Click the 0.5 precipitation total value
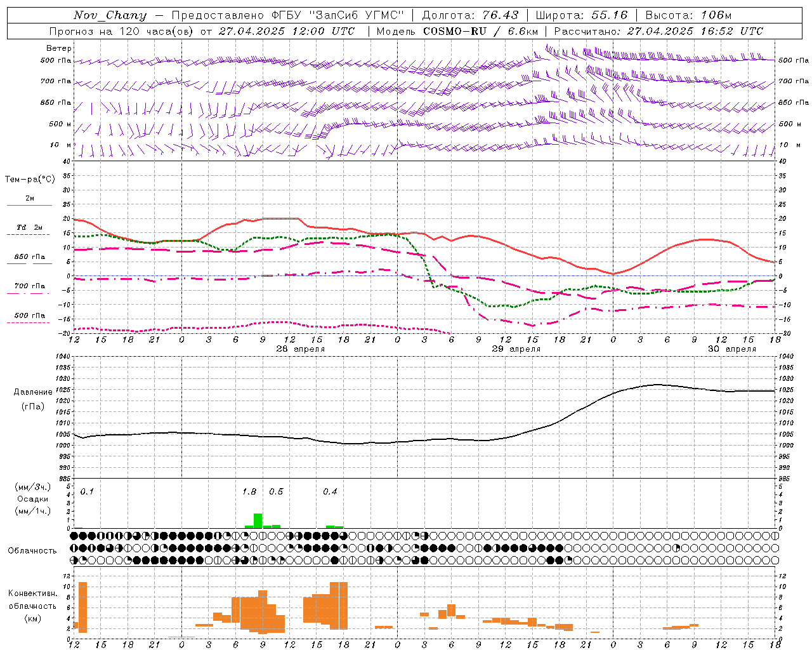 276,492
